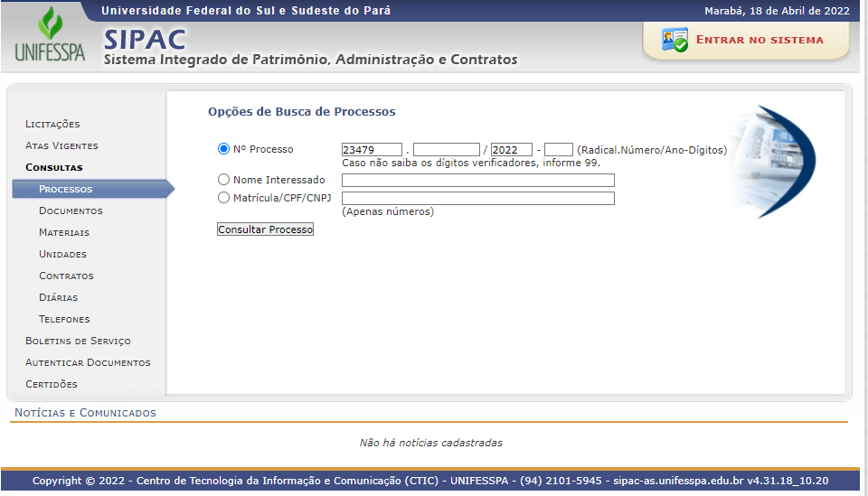Open Contratos under Consultas

tap(66, 276)
